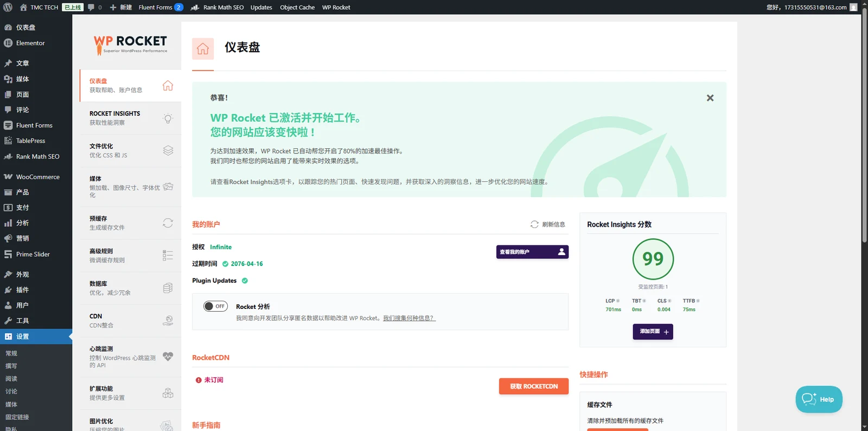
Task: Click the Rank Math SEO icon in sidebar
Action: pos(8,156)
